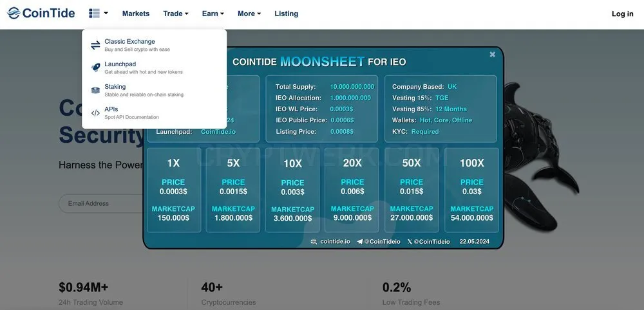Click the Classic Exchange arrows icon
Image resolution: width=644 pixels, height=310 pixels.
point(95,45)
